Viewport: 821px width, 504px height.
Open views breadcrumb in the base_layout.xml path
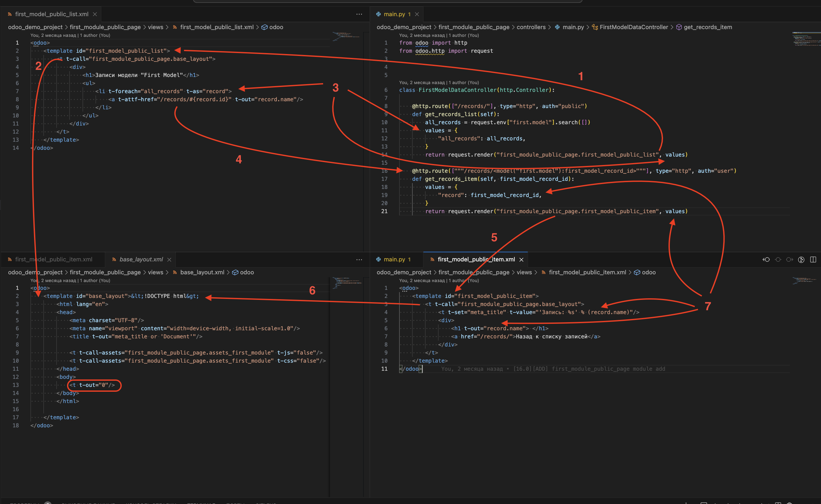click(x=155, y=272)
